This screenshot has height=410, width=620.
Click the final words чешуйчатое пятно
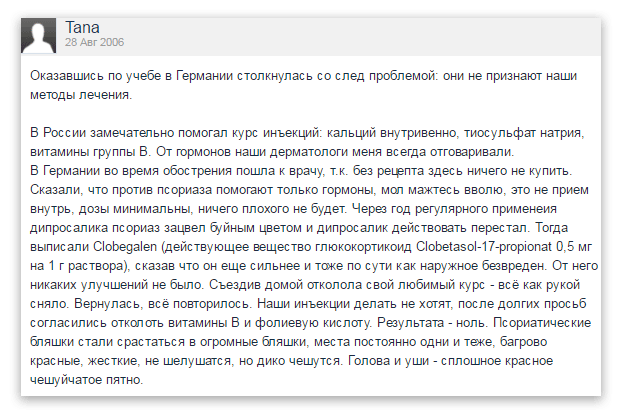point(87,380)
